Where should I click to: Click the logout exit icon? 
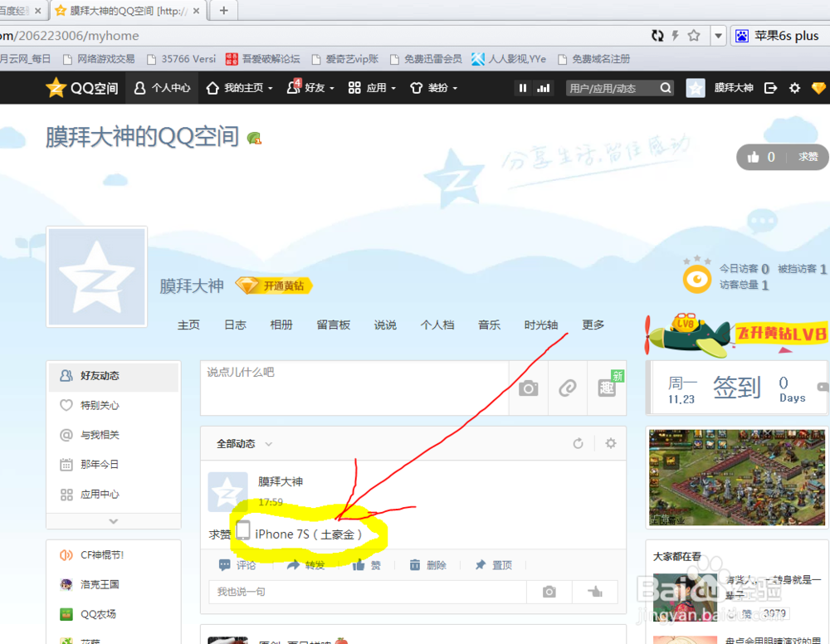(770, 88)
